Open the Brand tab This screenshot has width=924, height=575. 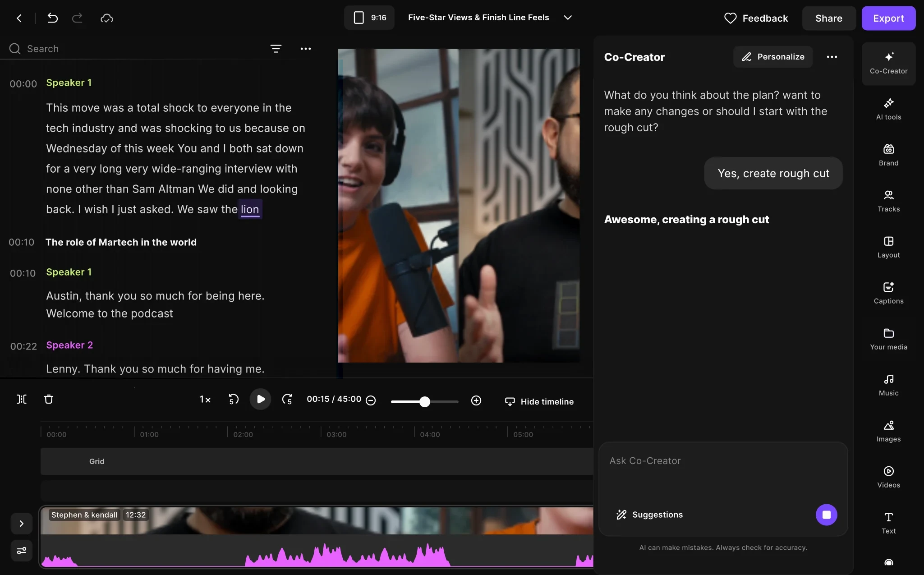(888, 156)
